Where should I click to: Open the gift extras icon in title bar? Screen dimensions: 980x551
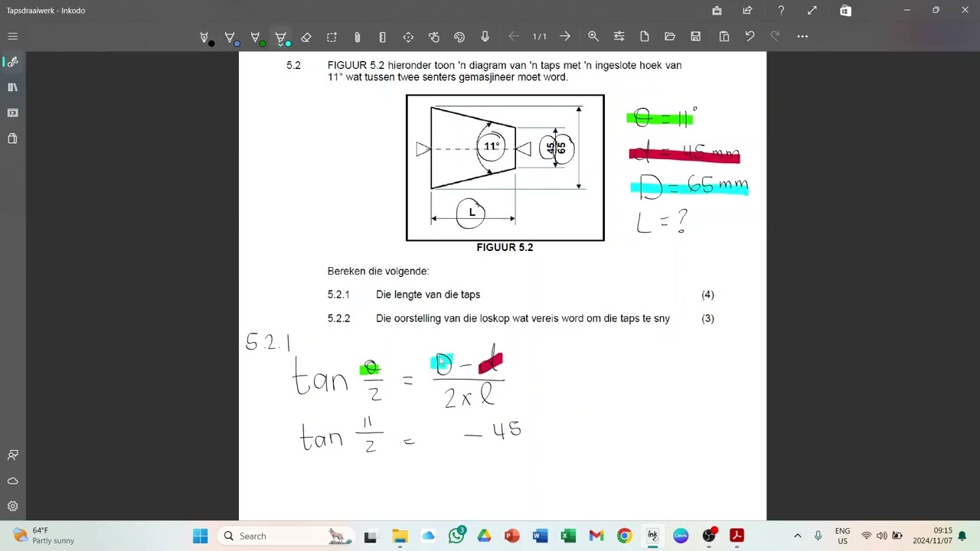pyautogui.click(x=717, y=11)
